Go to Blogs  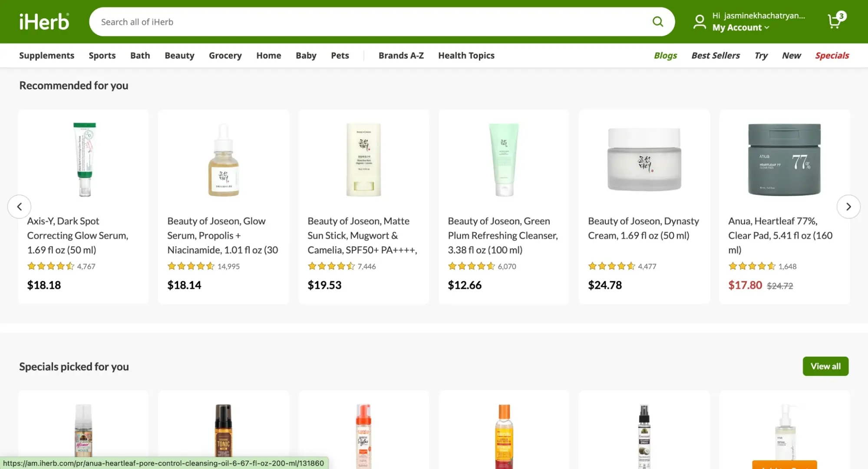665,56
